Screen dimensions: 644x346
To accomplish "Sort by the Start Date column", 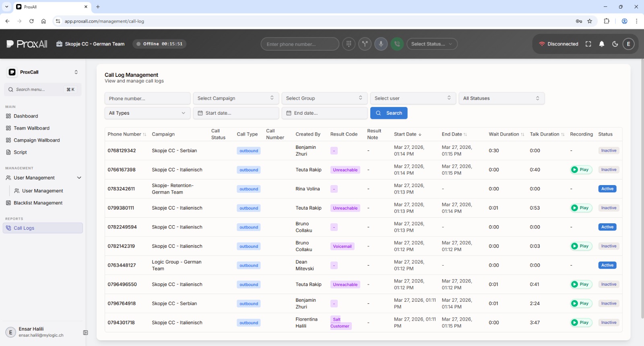I will pyautogui.click(x=407, y=134).
